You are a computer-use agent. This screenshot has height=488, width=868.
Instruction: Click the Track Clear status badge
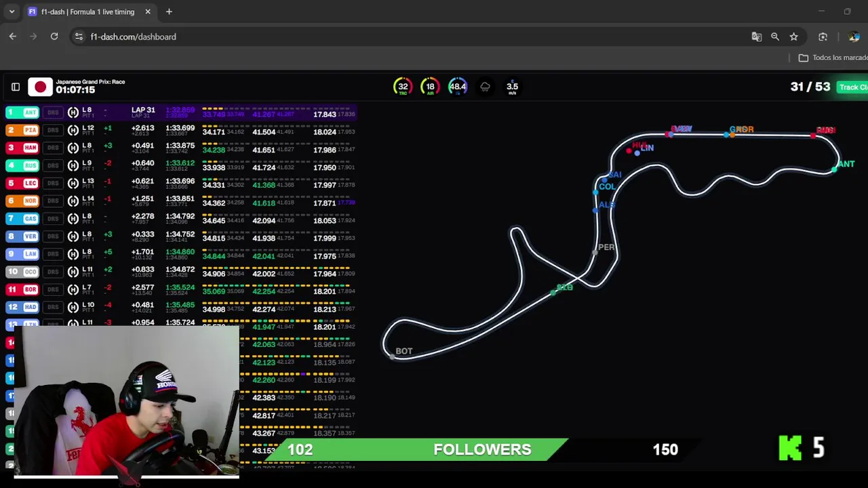pyautogui.click(x=853, y=87)
